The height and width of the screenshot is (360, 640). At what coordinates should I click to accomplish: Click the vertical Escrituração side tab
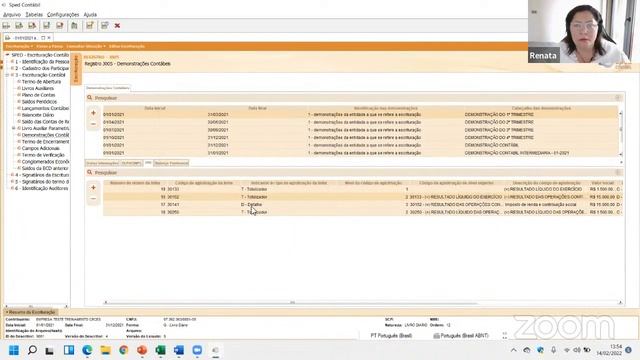pyautogui.click(x=76, y=69)
